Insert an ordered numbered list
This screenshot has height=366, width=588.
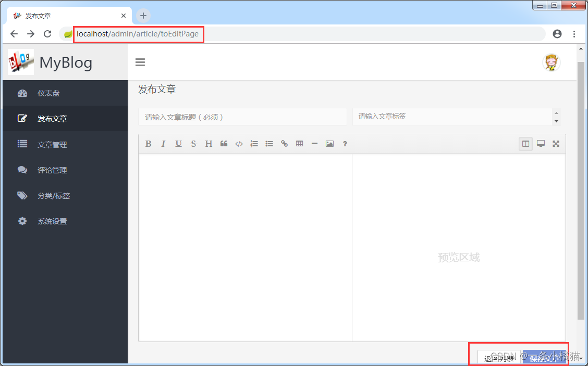[254, 144]
